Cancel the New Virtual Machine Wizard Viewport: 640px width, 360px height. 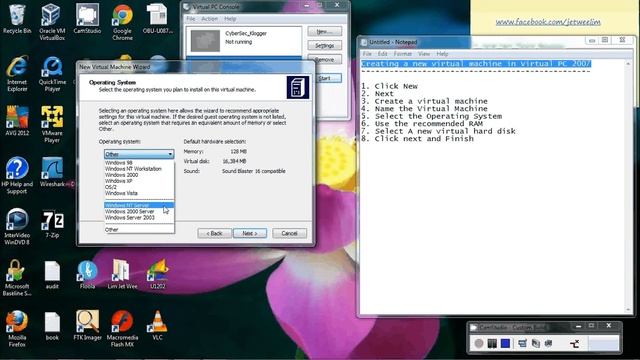tap(289, 233)
